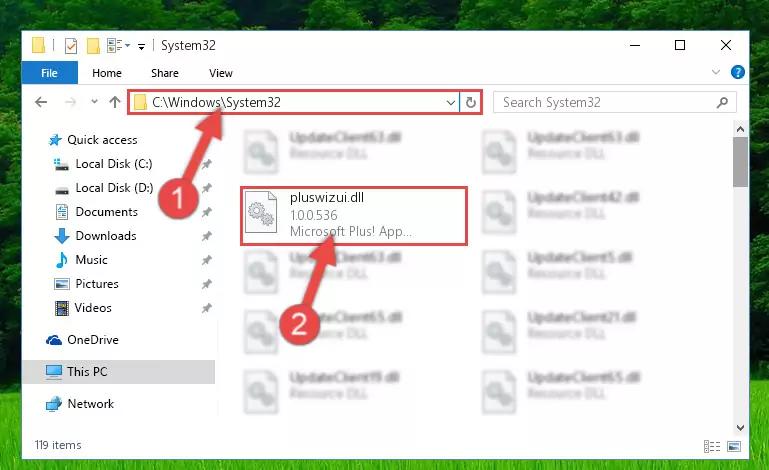This screenshot has height=470, width=769.
Task: Switch to Details view in status bar
Action: (x=712, y=446)
